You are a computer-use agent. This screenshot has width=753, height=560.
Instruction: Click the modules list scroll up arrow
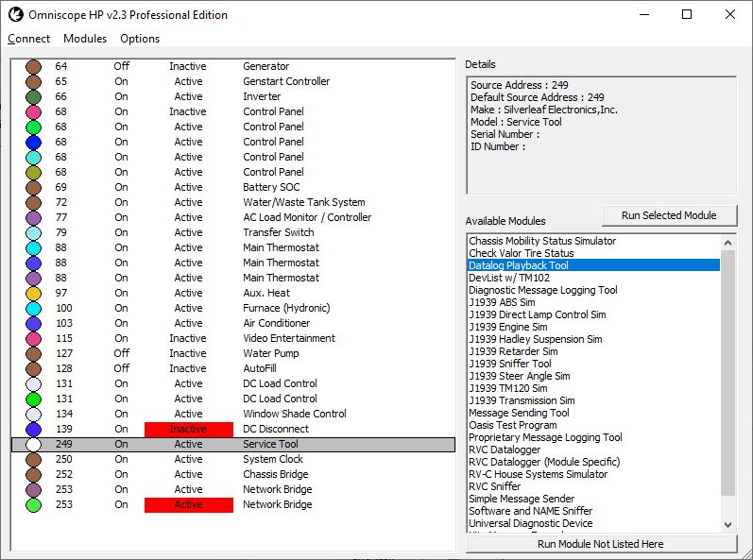tap(728, 243)
